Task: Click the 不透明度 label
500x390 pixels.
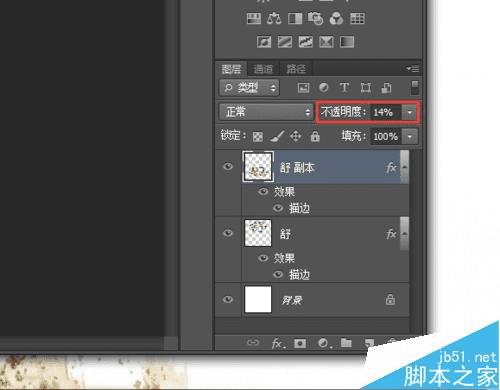Action: pos(343,112)
